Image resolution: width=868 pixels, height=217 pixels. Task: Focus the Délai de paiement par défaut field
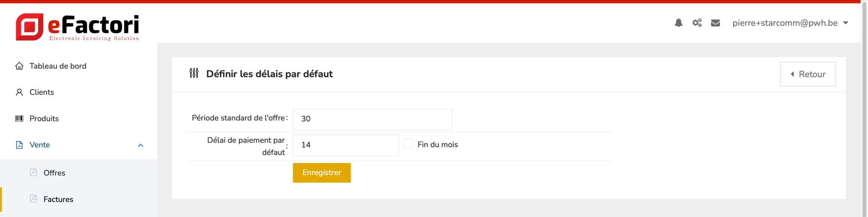[x=346, y=145]
